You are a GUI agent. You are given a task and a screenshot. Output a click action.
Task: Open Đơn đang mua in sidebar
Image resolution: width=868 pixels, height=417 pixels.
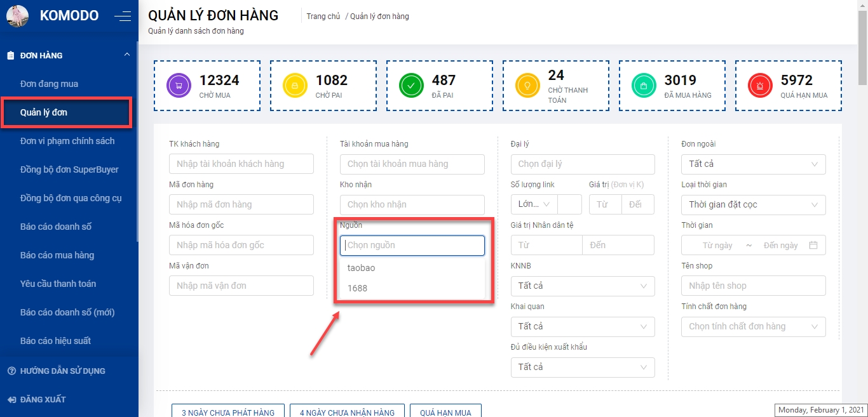[49, 84]
